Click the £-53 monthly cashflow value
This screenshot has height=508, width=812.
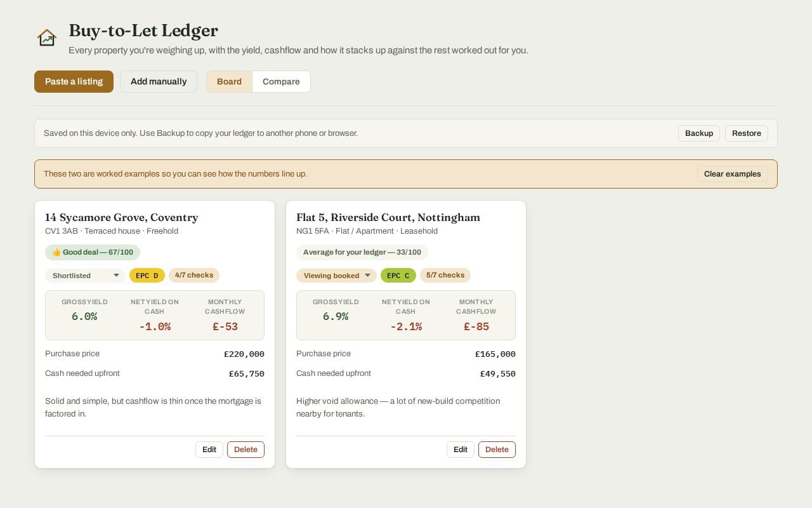[x=225, y=326]
